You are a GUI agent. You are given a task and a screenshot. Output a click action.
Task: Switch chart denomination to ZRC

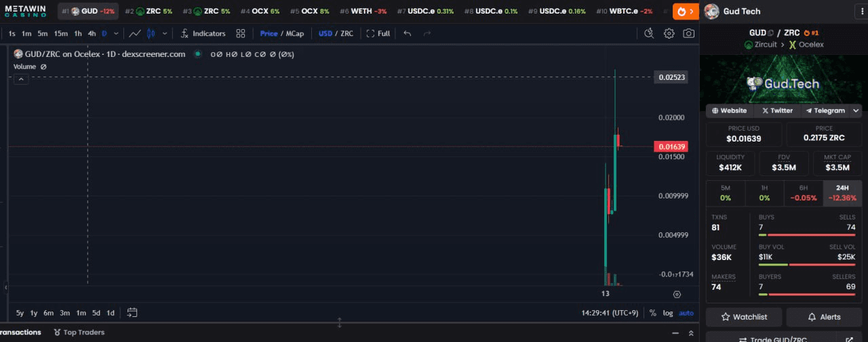pyautogui.click(x=347, y=33)
